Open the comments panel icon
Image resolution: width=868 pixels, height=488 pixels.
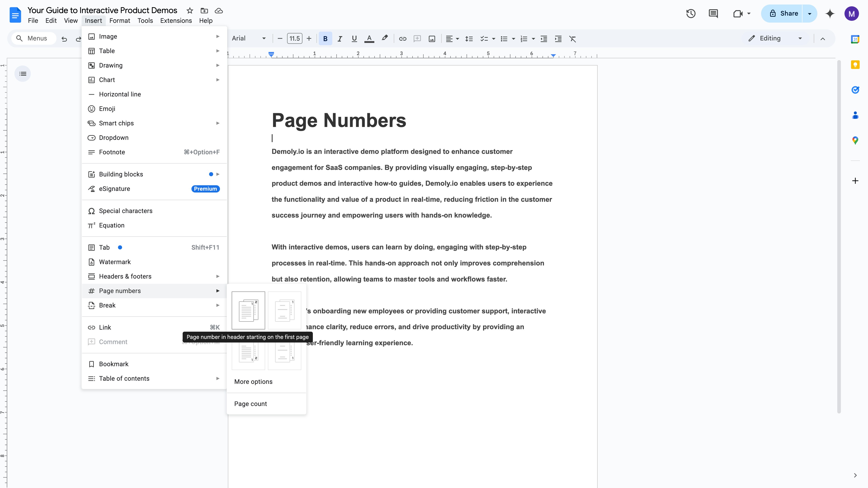point(713,14)
